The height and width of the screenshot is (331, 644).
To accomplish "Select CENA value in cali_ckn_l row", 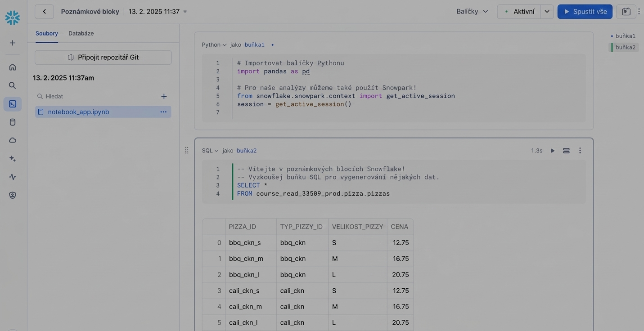I will pos(400,322).
